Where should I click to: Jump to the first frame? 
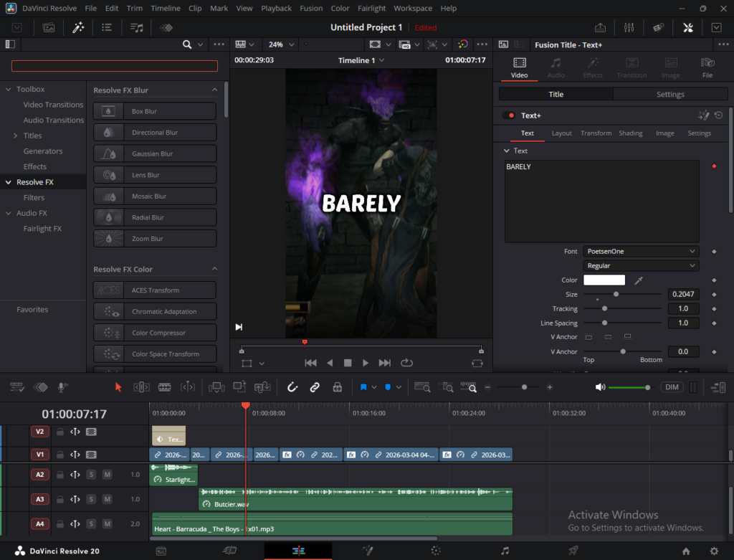pyautogui.click(x=310, y=363)
